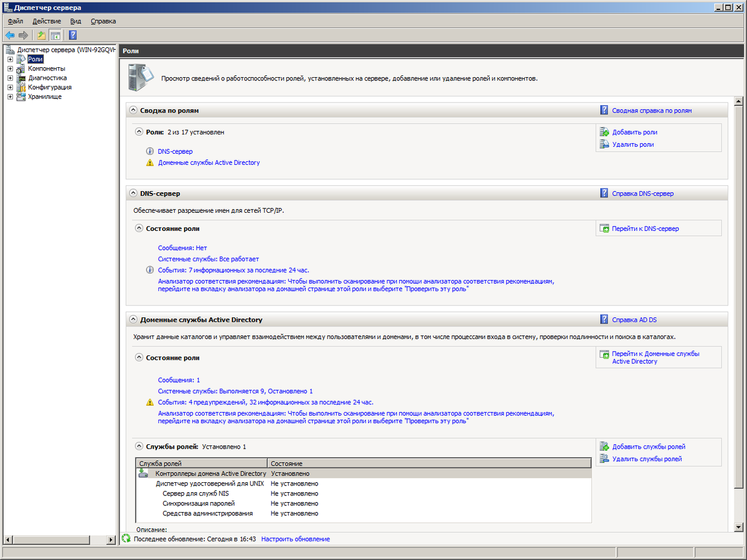Expand the Диагностика tree node

(x=10, y=78)
